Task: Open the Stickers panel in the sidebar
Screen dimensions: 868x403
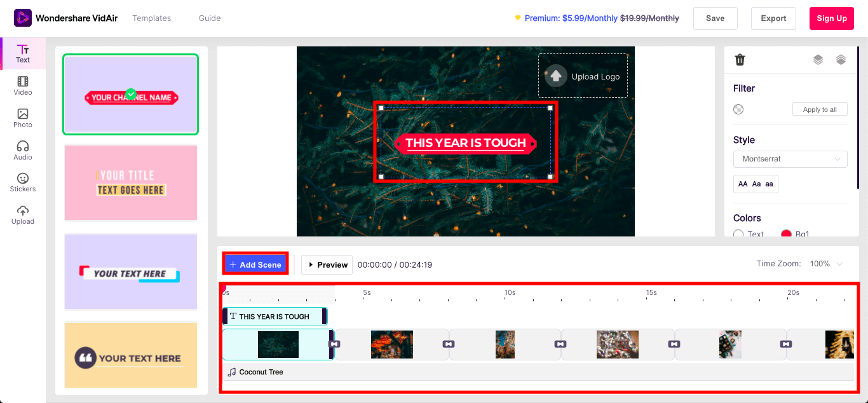Action: point(23,182)
